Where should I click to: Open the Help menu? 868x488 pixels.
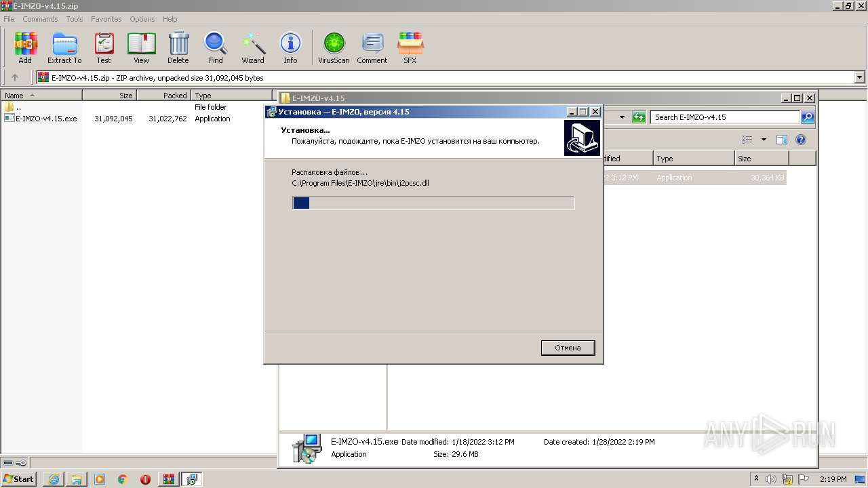point(170,19)
